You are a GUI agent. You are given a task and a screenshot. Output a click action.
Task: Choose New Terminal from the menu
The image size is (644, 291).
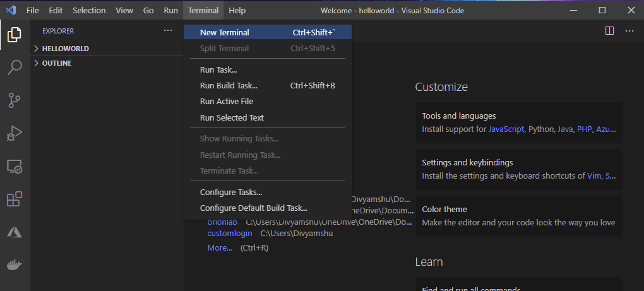click(x=268, y=32)
